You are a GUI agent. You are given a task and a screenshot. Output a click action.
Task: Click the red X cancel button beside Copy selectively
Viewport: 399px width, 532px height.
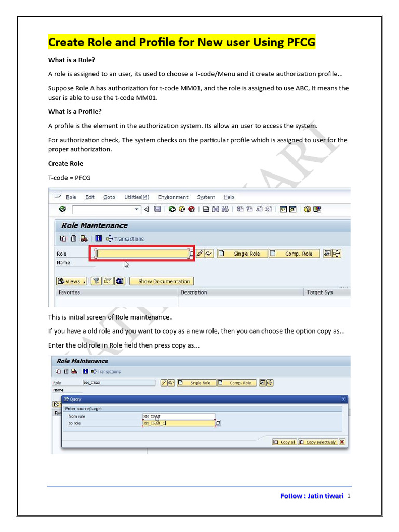342,442
